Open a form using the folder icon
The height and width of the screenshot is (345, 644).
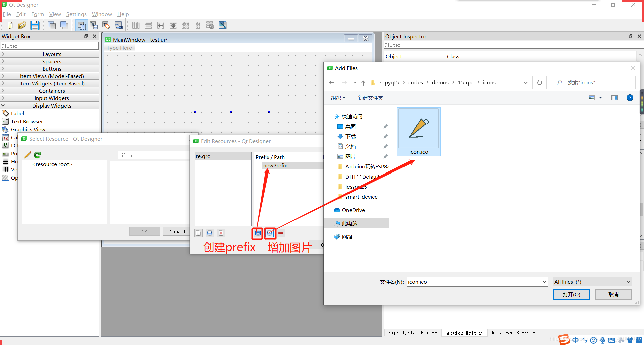pyautogui.click(x=22, y=25)
